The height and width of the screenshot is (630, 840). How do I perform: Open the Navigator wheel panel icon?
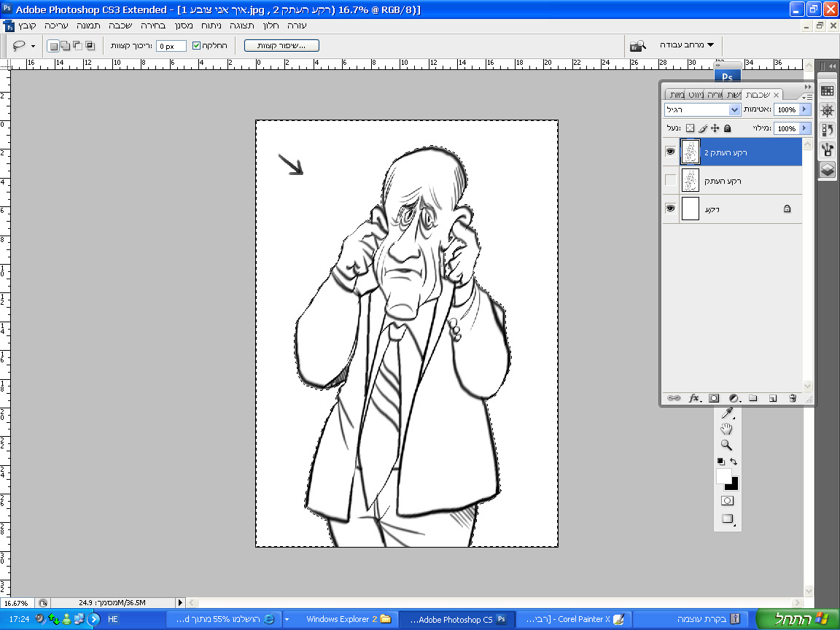(x=827, y=110)
